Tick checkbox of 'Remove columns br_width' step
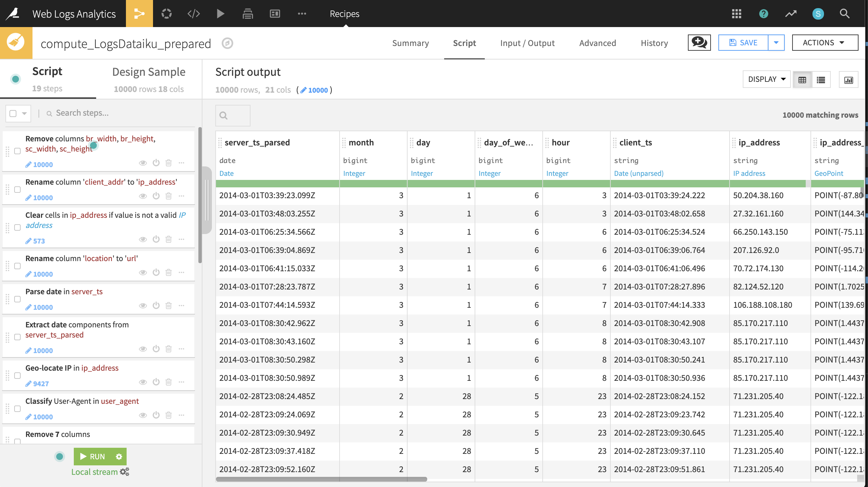This screenshot has height=487, width=868. [17, 151]
